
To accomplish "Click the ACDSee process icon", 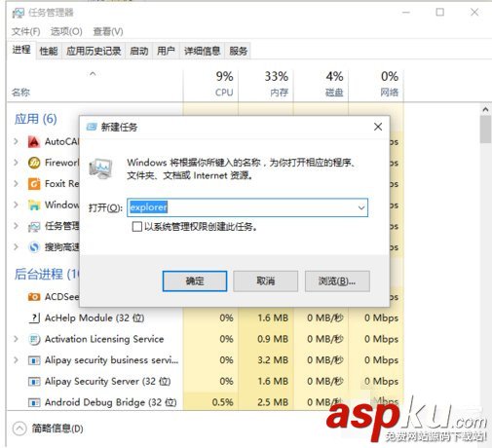I will pyautogui.click(x=34, y=297).
